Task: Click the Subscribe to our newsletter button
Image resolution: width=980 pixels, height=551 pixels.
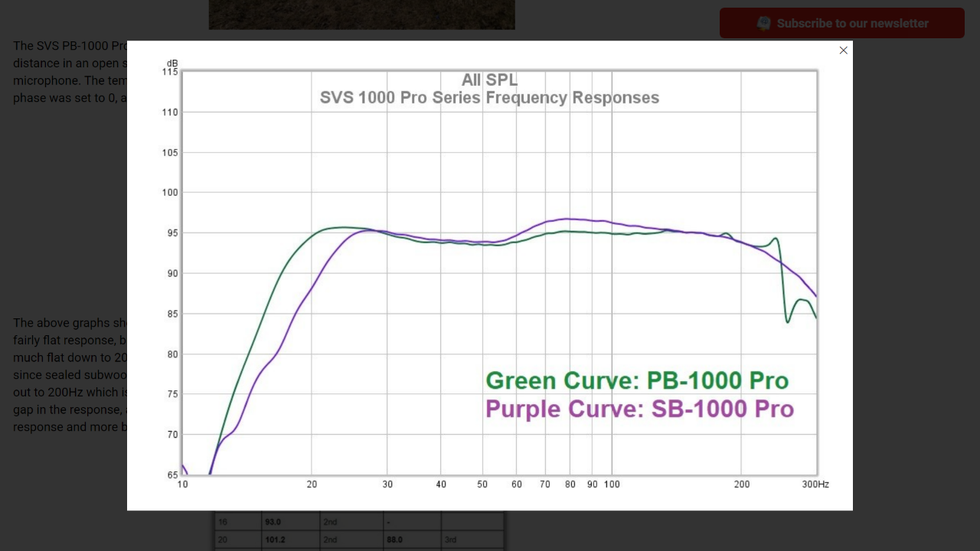Action: [x=842, y=23]
